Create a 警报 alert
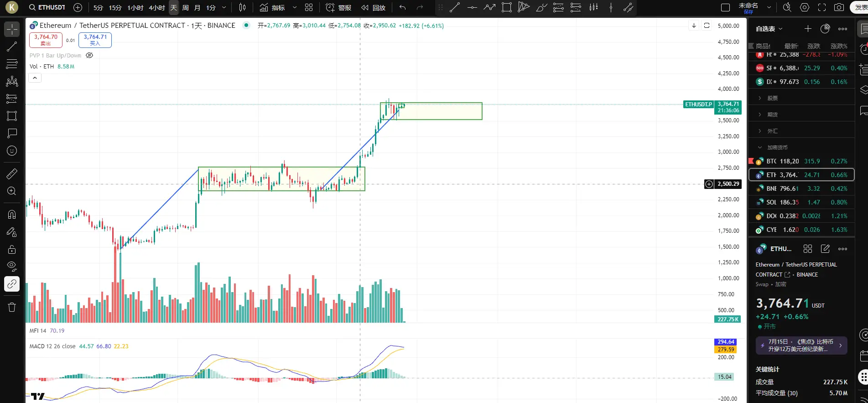 (x=338, y=8)
